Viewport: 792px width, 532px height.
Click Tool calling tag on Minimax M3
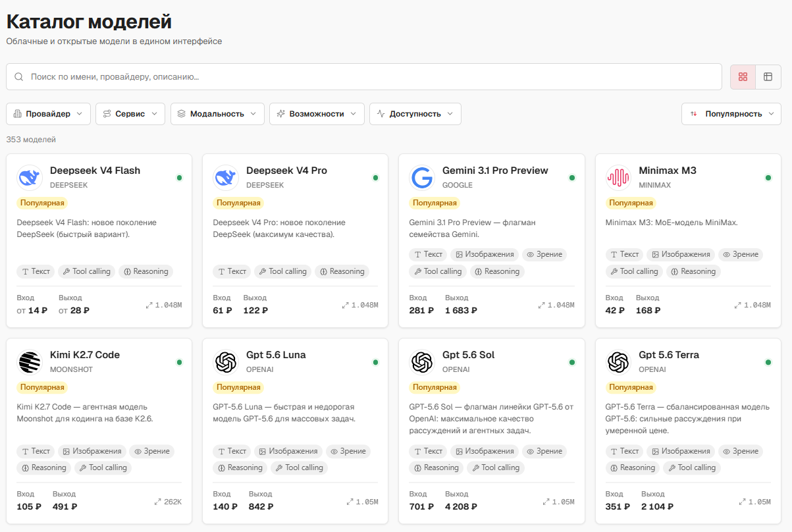(x=635, y=271)
